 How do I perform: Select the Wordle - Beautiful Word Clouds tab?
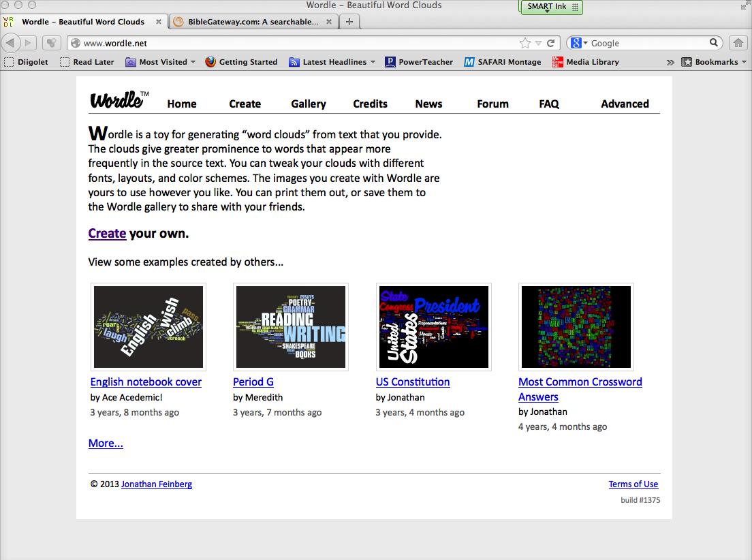(x=83, y=22)
